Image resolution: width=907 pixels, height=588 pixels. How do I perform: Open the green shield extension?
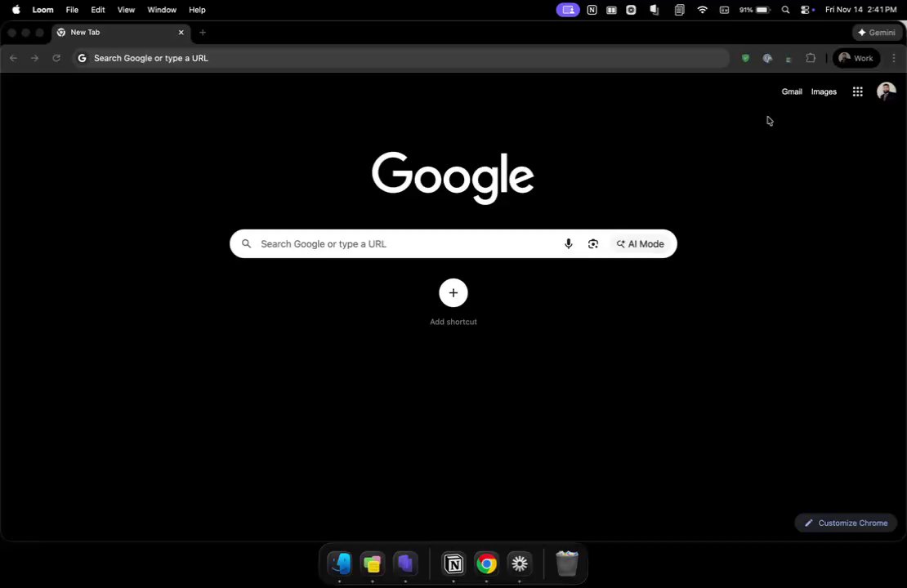tap(745, 58)
